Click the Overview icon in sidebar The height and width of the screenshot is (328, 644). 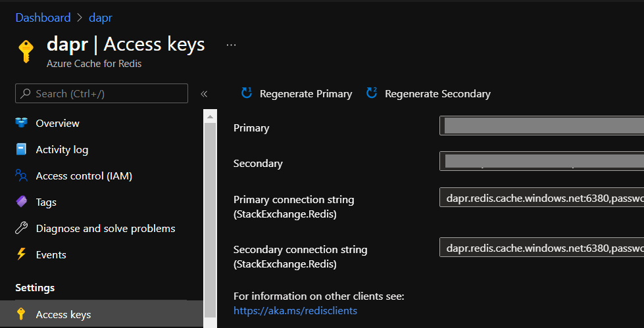coord(22,123)
